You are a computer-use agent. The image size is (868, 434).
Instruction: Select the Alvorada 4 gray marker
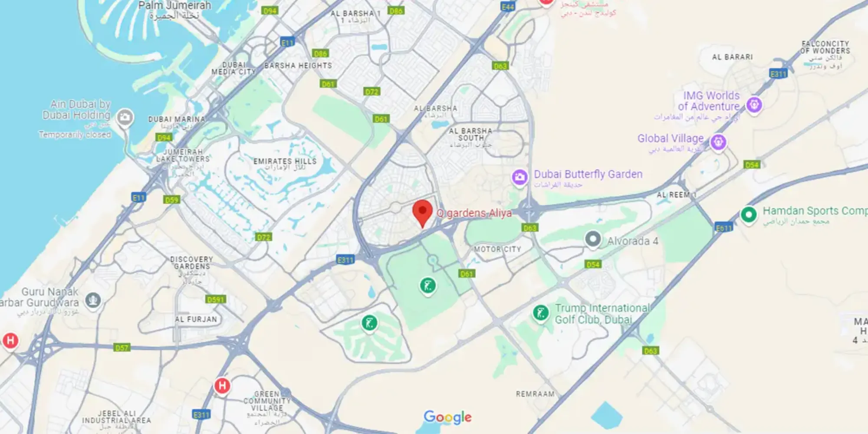[x=593, y=239]
